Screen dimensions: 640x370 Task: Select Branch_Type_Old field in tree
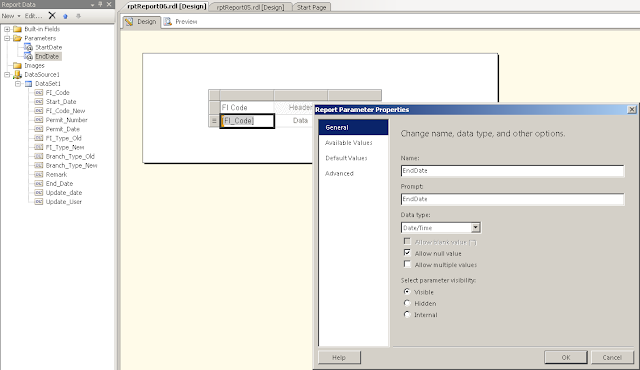coord(70,156)
